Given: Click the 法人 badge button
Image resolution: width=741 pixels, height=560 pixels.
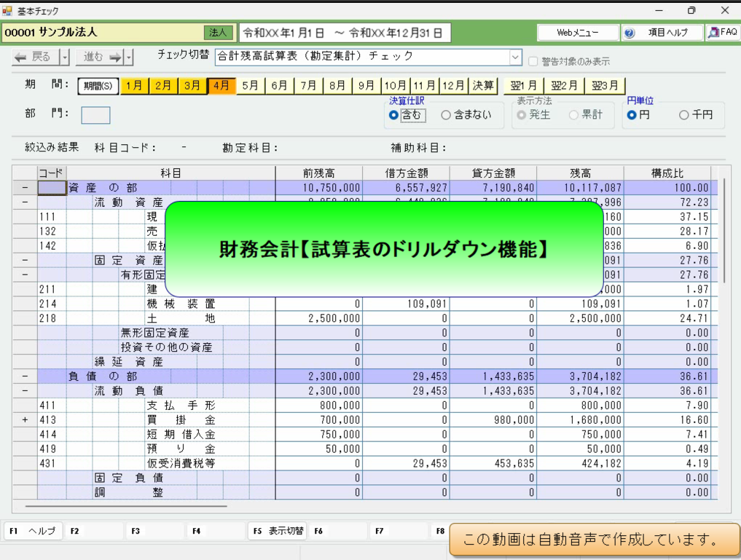Looking at the screenshot, I should click(219, 33).
